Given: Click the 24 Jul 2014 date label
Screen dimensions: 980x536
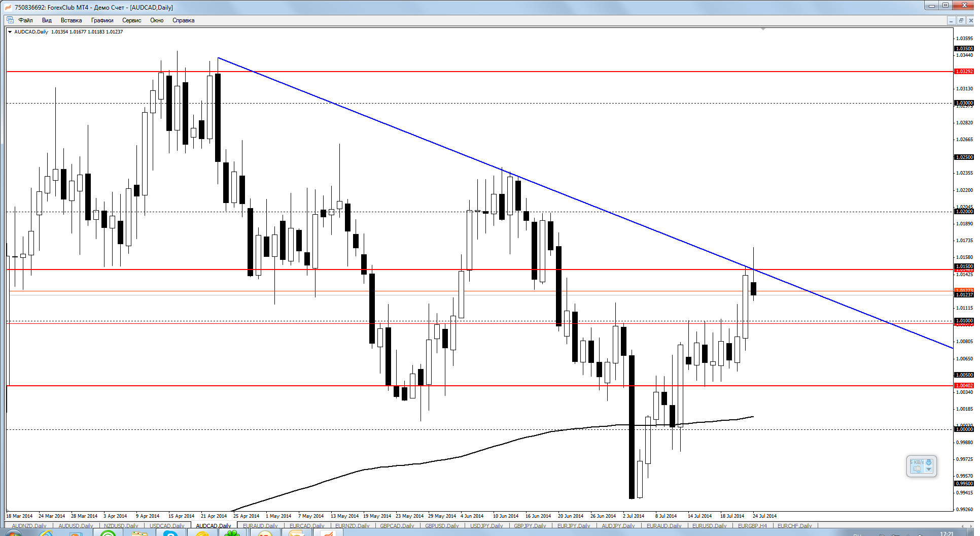Looking at the screenshot, I should (x=764, y=516).
